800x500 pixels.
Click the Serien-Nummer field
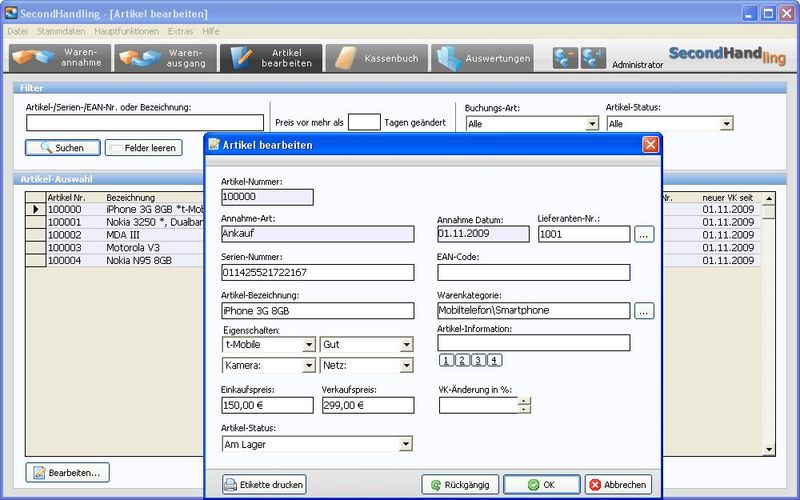tap(317, 272)
